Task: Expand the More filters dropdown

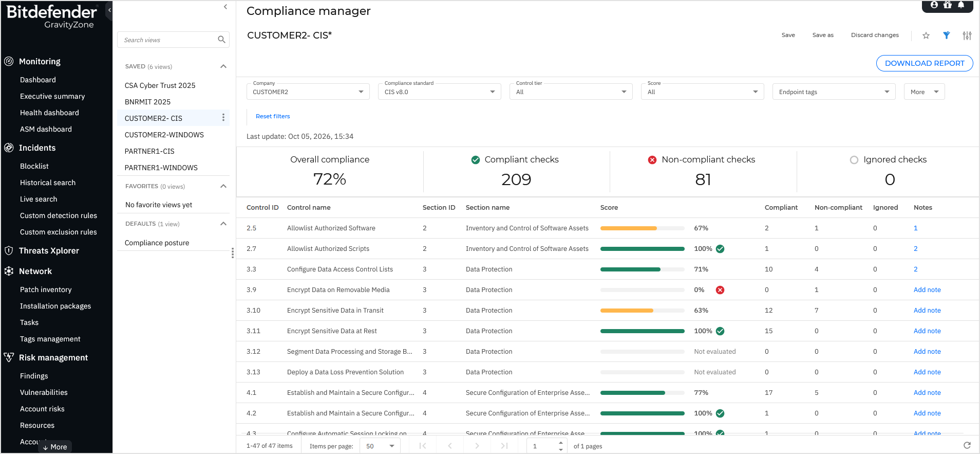Action: pos(925,92)
